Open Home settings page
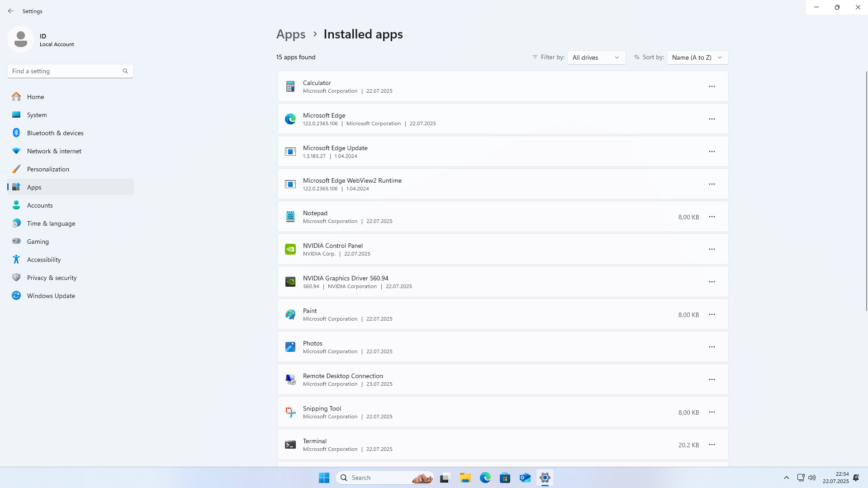The image size is (868, 488). (x=71, y=97)
